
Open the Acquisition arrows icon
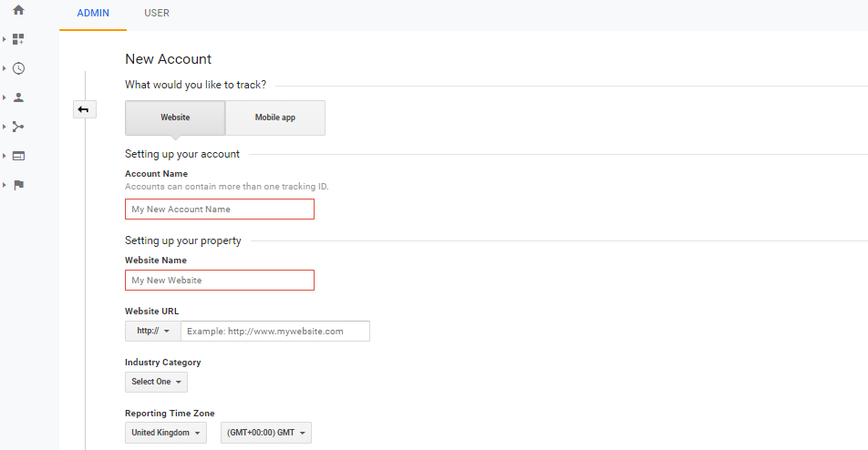[18, 127]
